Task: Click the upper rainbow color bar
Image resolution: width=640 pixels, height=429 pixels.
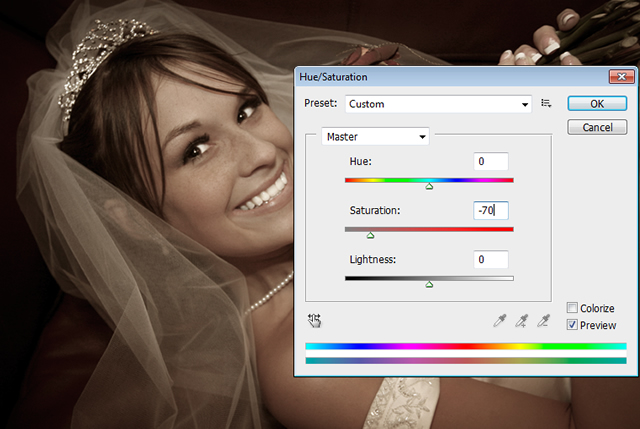Action: pos(466,347)
